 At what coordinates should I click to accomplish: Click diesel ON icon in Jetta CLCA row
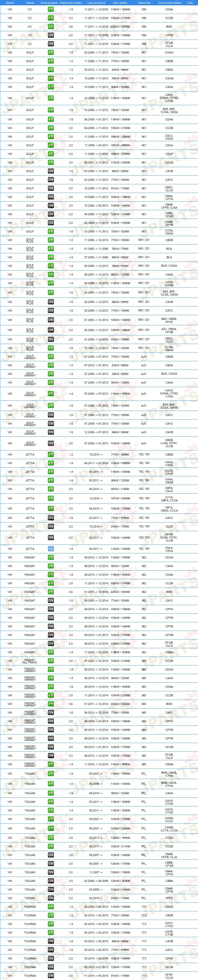click(51, 527)
